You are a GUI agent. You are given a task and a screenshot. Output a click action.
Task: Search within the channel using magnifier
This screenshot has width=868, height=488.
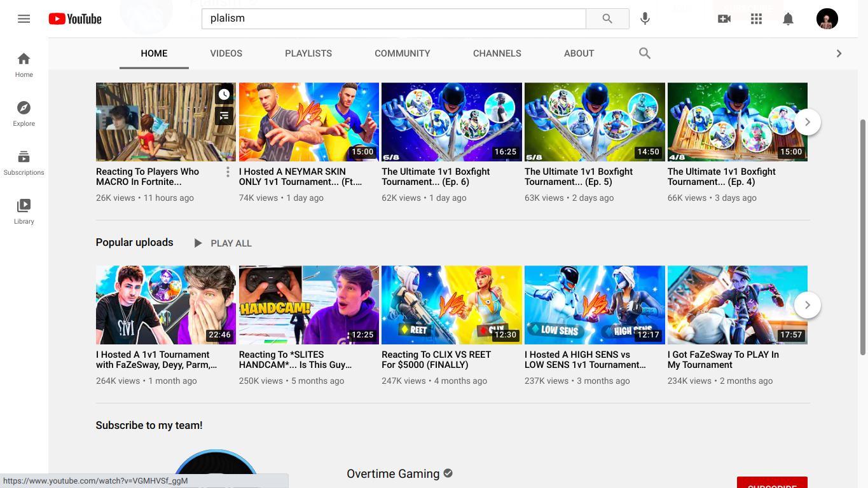645,53
